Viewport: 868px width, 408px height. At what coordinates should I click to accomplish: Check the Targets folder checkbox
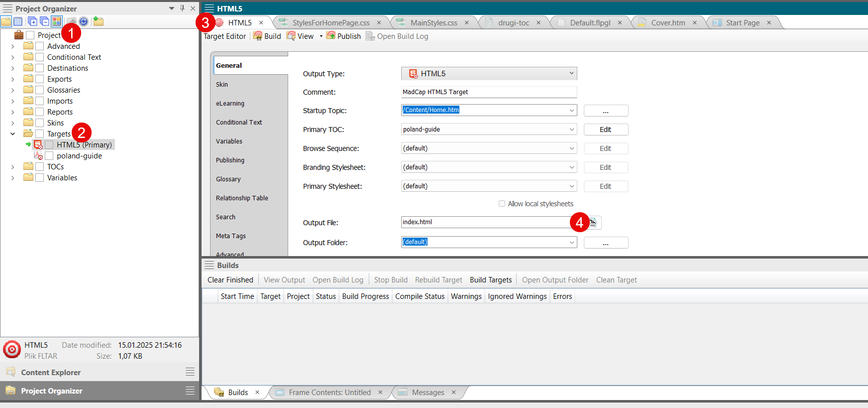[40, 134]
